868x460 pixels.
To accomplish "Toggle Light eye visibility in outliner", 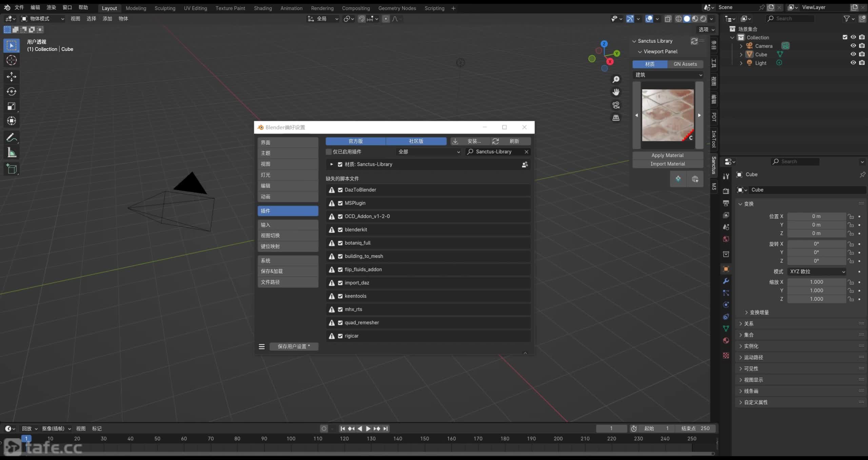I will (x=853, y=63).
